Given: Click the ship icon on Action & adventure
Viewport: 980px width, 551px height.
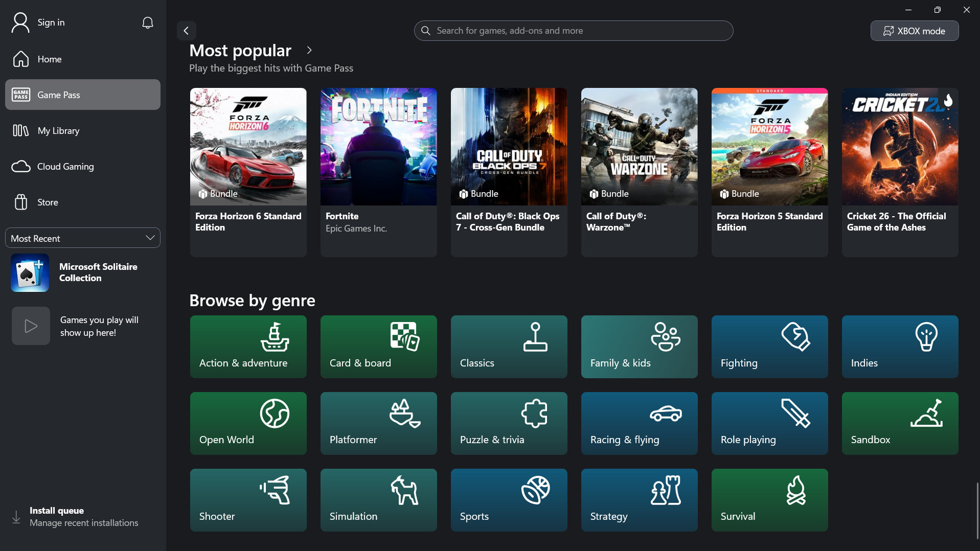Looking at the screenshot, I should click(275, 337).
